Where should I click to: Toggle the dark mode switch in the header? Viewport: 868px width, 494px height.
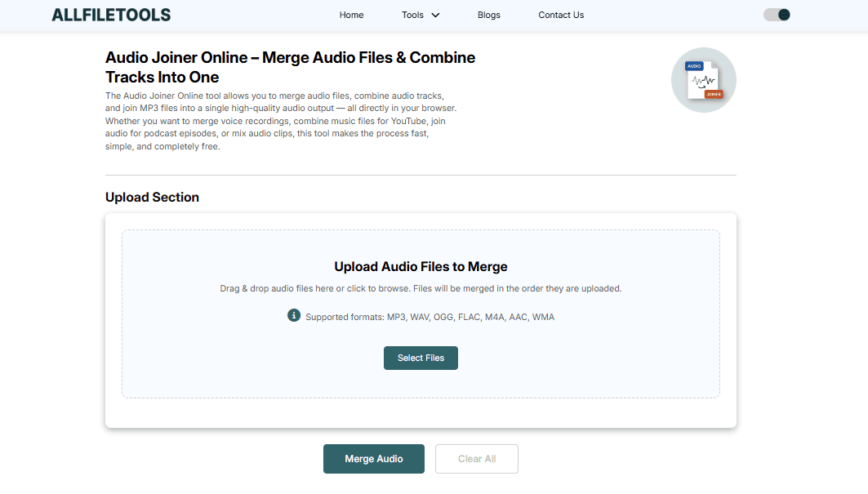coord(777,15)
